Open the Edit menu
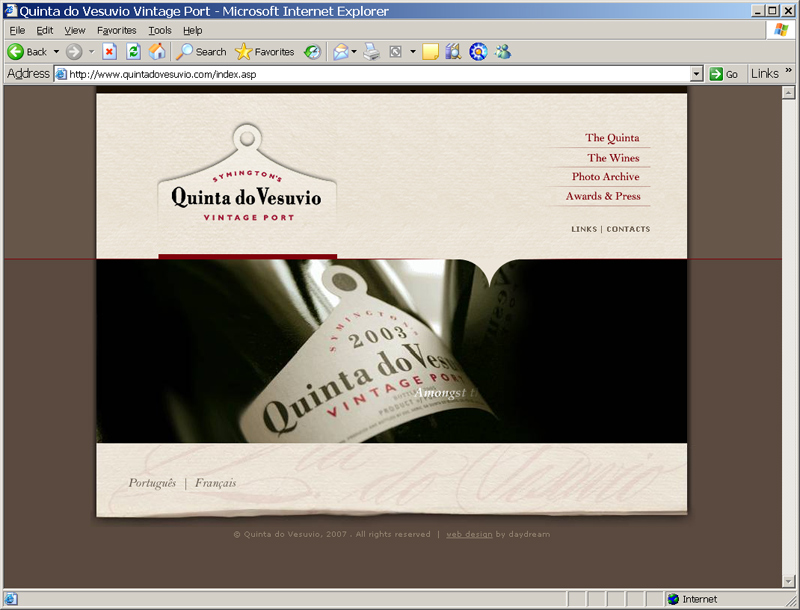 [x=44, y=31]
